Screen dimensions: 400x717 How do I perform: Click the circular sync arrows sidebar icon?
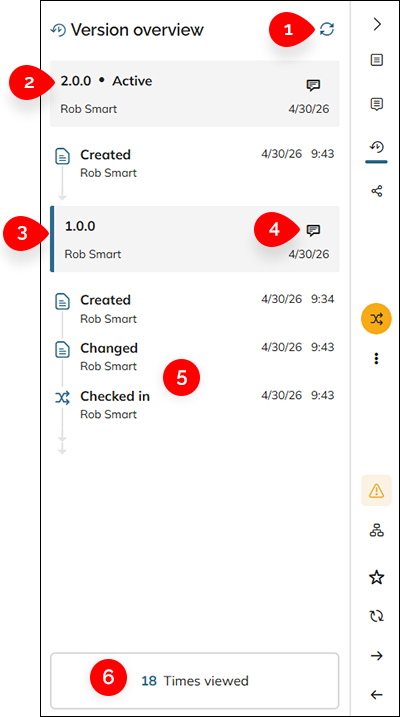pos(376,616)
